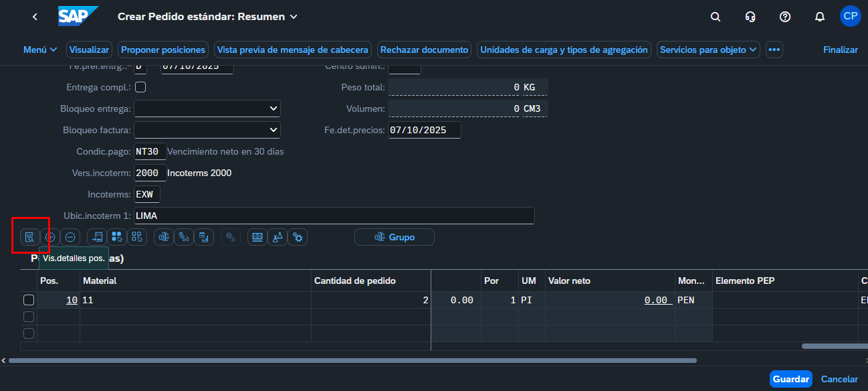The image size is (868, 391).
Task: Click the Ubic.incoterm 1 field containing LIMA
Action: click(334, 216)
